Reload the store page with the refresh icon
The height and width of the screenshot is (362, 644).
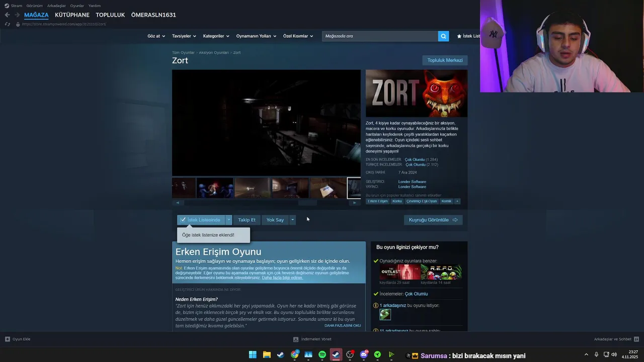point(7,24)
